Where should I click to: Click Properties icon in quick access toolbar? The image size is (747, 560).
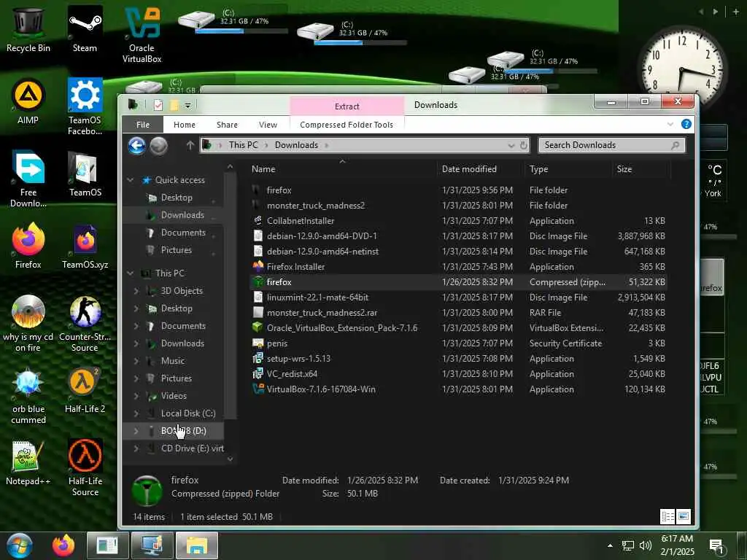158,105
